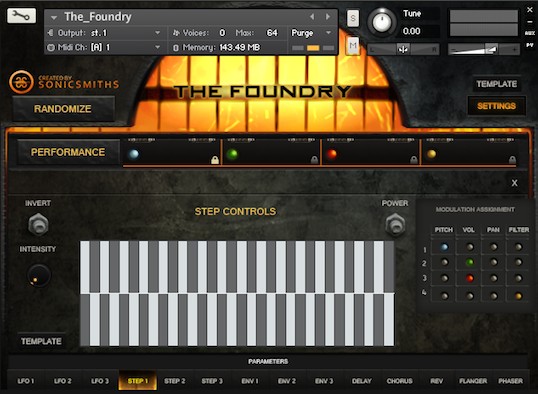Click the Tune value 0.00
The image size is (538, 394).
tap(411, 32)
